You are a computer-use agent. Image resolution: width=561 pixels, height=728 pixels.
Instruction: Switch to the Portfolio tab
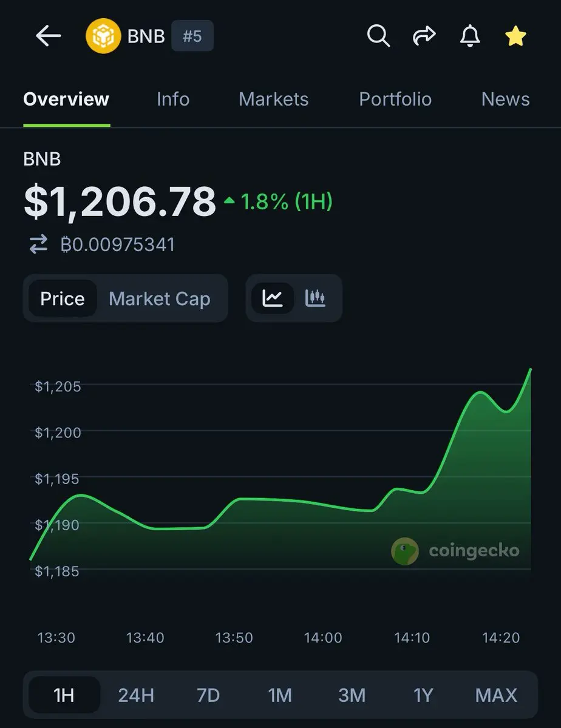coord(395,99)
